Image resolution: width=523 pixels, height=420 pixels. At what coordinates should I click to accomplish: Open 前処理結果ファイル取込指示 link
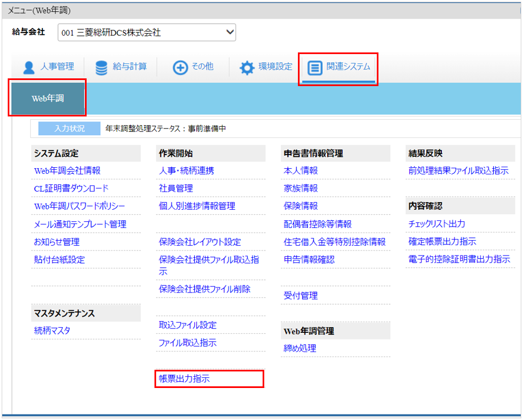coord(458,171)
